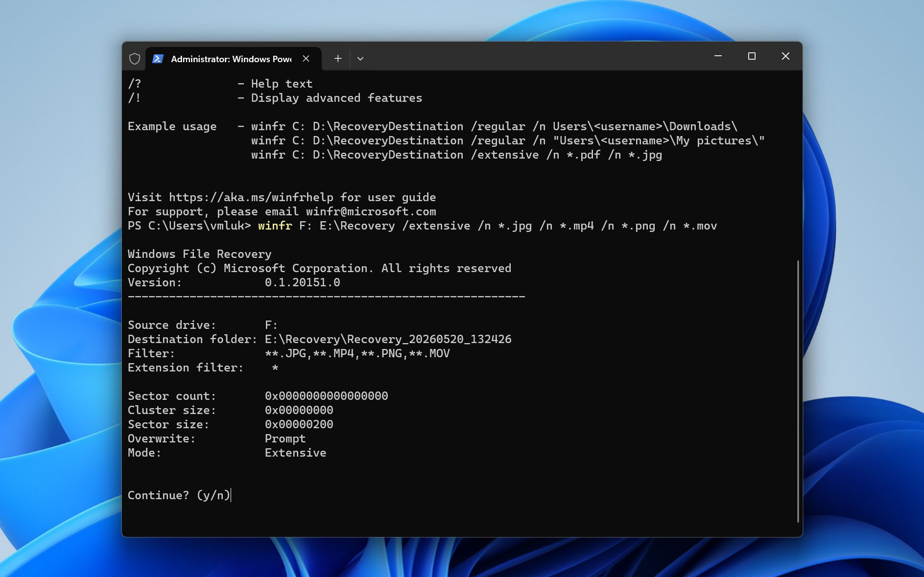Image resolution: width=924 pixels, height=577 pixels.
Task: Click the example with "My pictures" path
Action: (x=508, y=140)
